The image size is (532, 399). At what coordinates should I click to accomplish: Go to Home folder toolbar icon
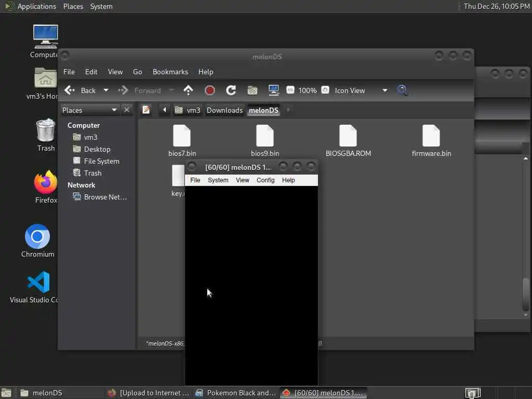[252, 90]
